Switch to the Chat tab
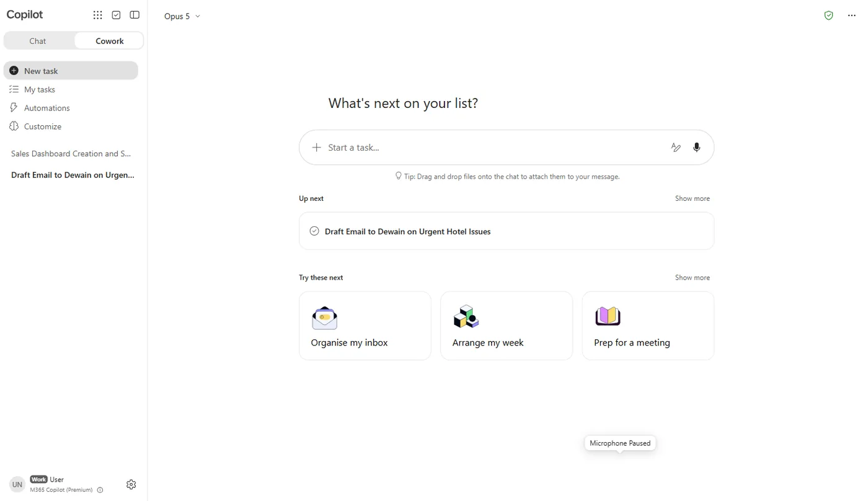The image size is (868, 501). 38,41
